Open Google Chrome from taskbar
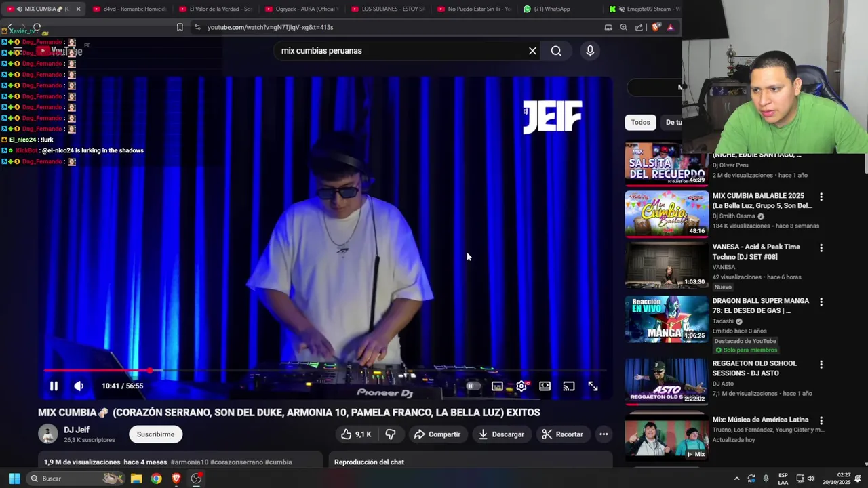Viewport: 868px width, 488px height. (157, 479)
